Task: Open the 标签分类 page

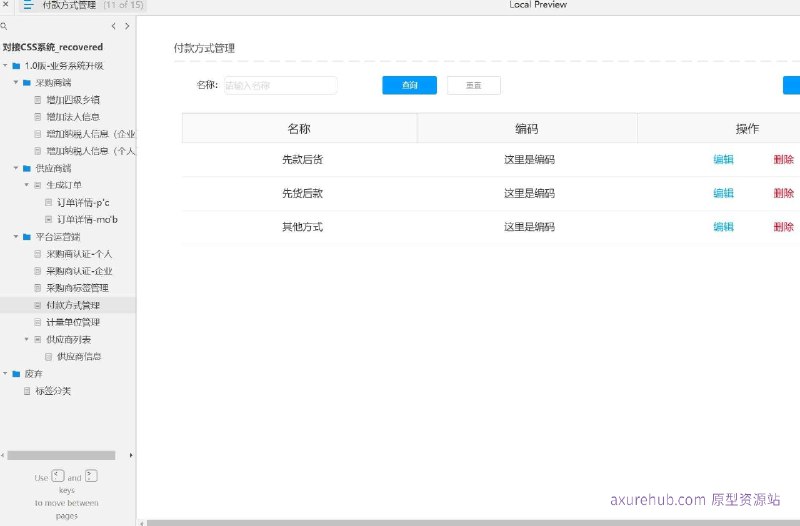Action: (53, 391)
